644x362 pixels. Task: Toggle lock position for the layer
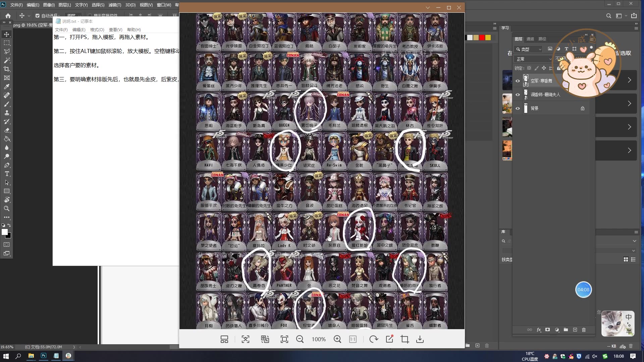544,68
